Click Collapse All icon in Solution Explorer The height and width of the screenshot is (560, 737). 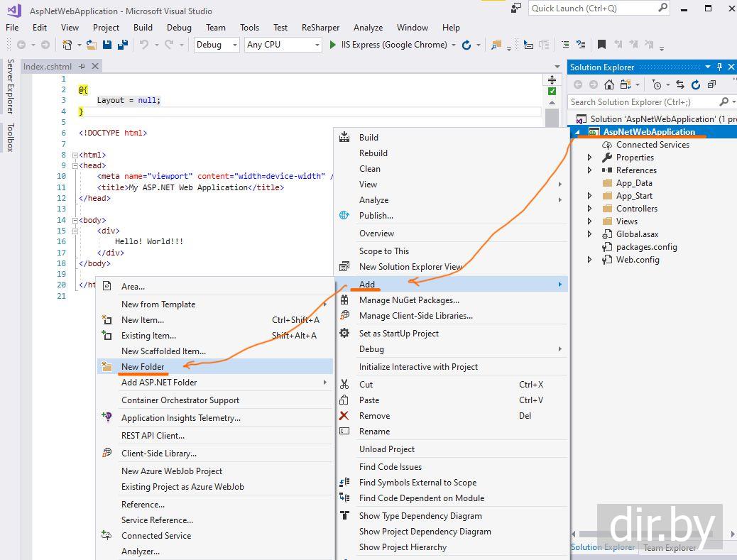point(711,84)
